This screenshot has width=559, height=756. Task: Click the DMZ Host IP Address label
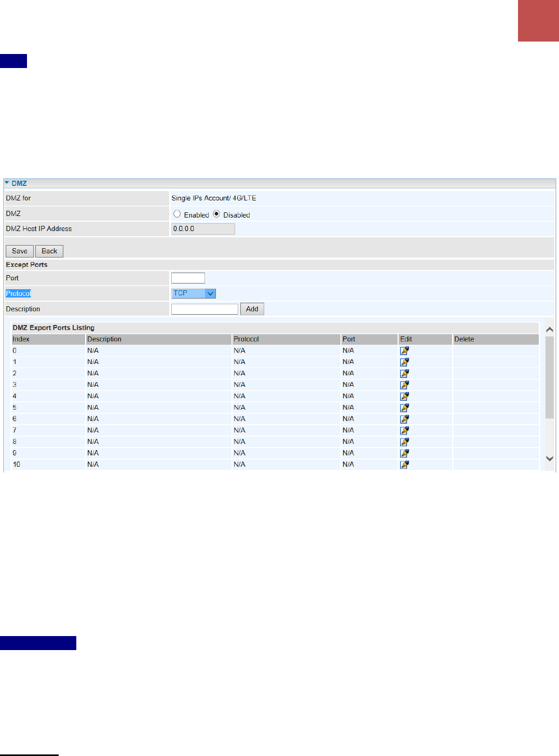(x=39, y=229)
